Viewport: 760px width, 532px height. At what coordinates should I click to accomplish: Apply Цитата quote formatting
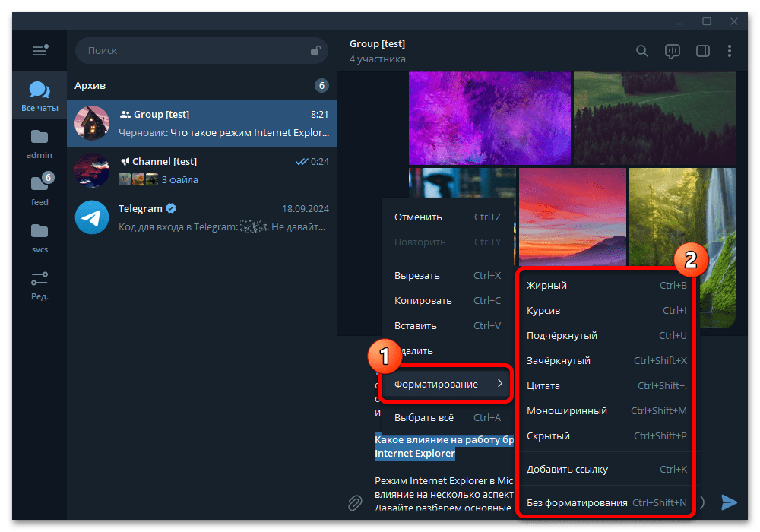point(606,385)
